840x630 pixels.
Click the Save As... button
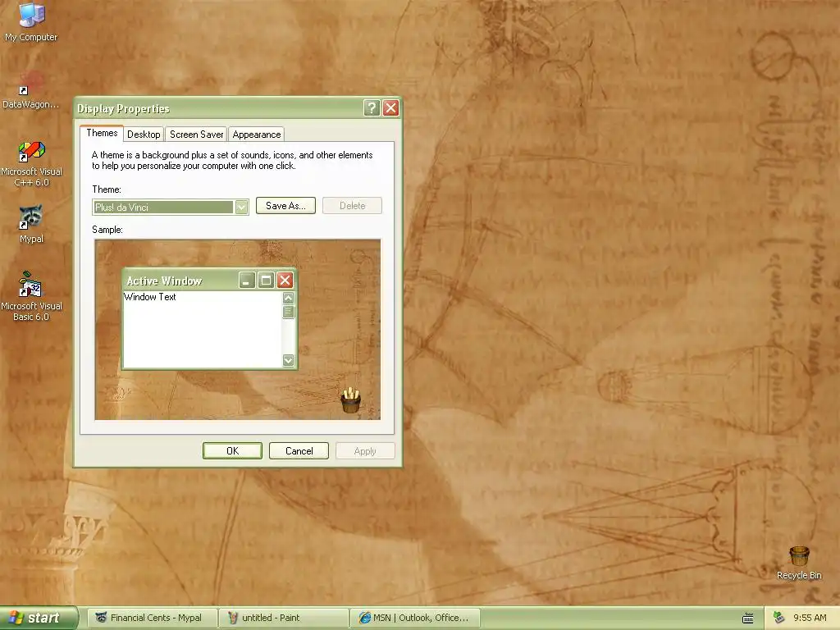[285, 206]
